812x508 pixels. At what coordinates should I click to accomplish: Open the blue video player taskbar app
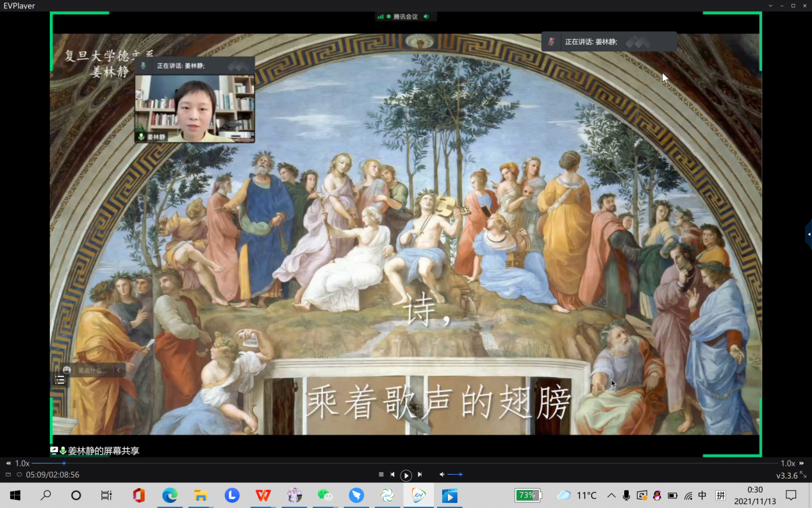450,495
